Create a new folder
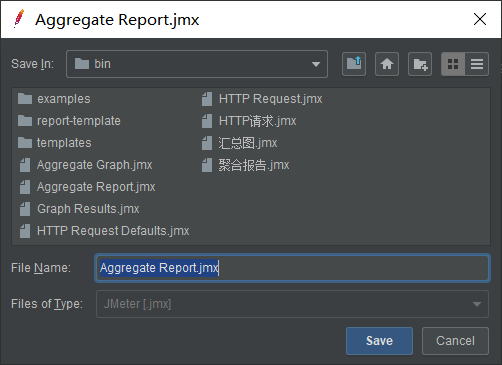 click(420, 64)
